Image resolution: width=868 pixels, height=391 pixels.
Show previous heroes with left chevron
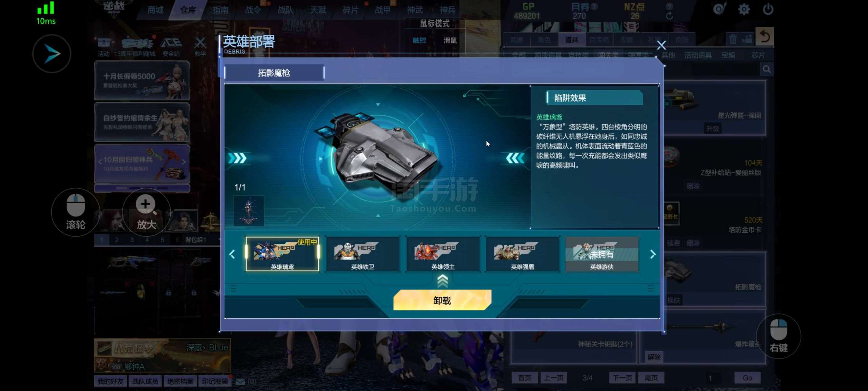(232, 254)
